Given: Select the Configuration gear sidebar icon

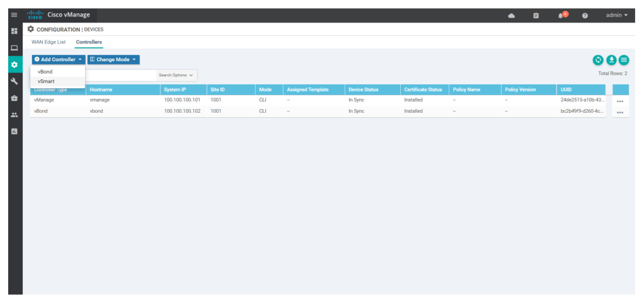Looking at the screenshot, I should point(14,64).
